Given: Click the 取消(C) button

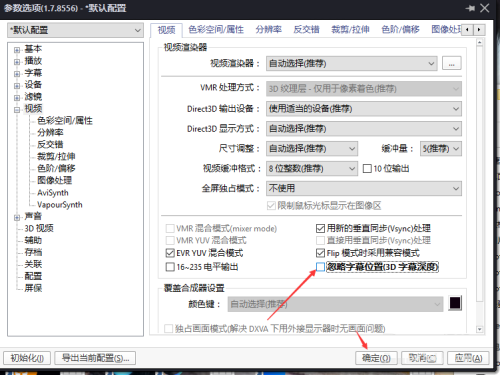Looking at the screenshot, I should coord(422,358).
